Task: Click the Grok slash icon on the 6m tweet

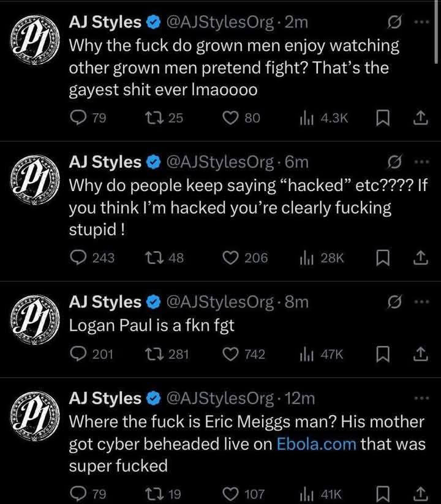Action: (394, 162)
